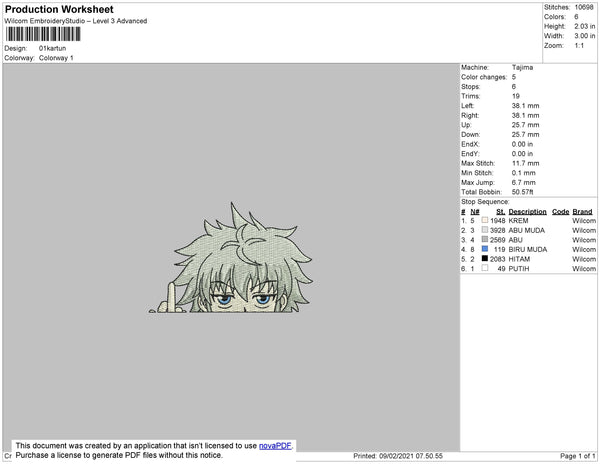Select the HITAM thread description
The height and width of the screenshot is (464, 600).
[519, 259]
